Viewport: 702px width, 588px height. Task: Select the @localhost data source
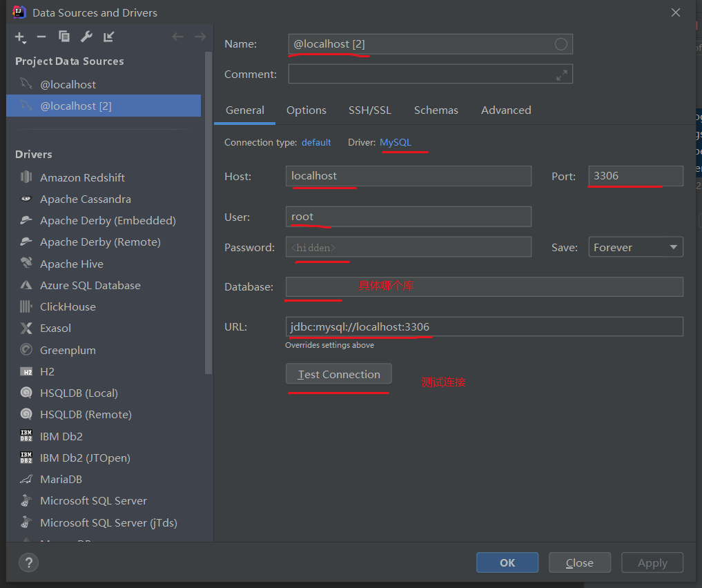[x=104, y=84]
